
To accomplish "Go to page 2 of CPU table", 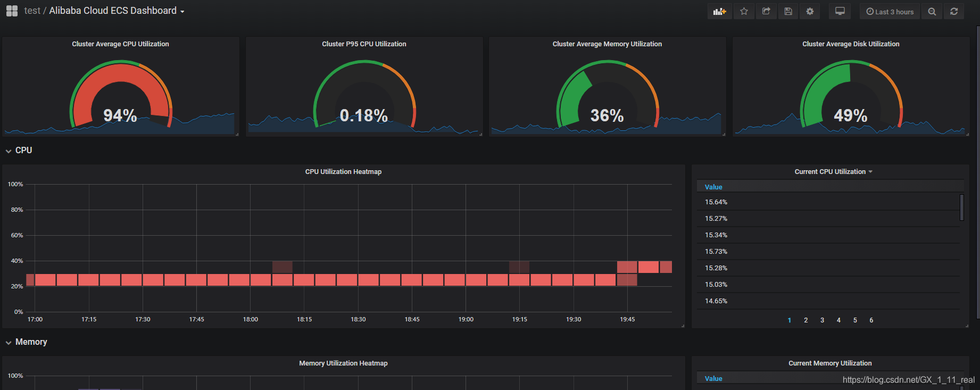I will (806, 320).
